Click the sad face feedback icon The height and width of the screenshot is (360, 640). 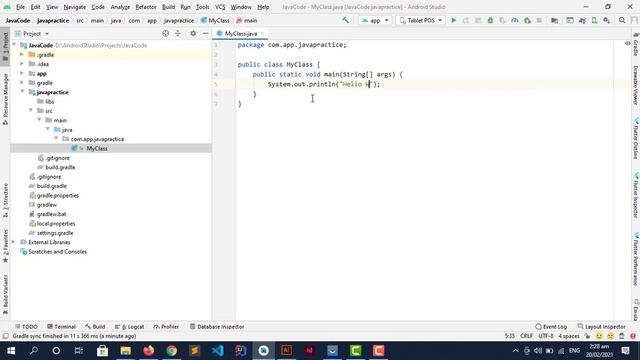(x=610, y=336)
